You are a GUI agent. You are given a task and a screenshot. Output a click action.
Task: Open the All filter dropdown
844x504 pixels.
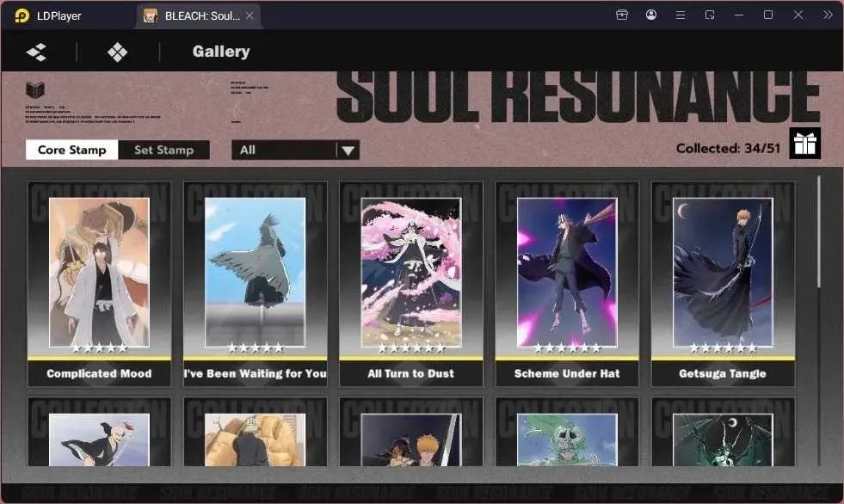(295, 150)
